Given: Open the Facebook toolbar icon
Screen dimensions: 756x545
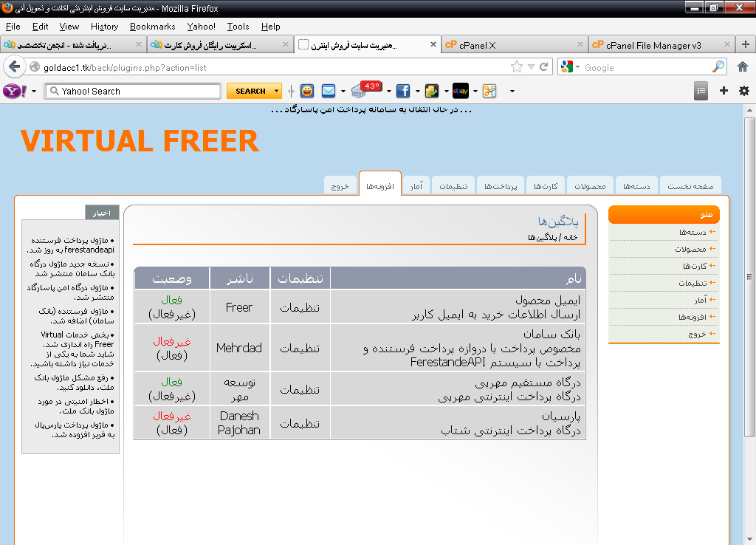Looking at the screenshot, I should pyautogui.click(x=403, y=91).
